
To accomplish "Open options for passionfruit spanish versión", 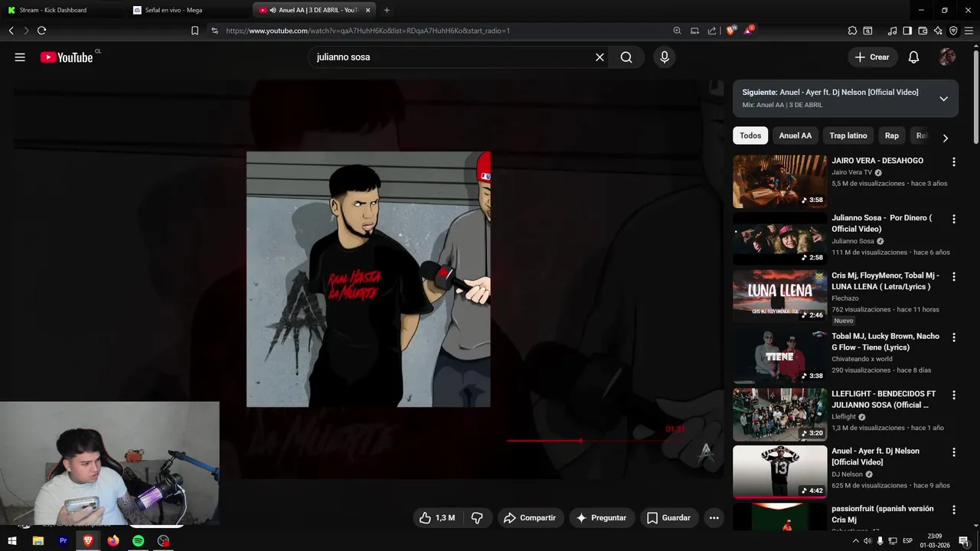I will [x=953, y=510].
